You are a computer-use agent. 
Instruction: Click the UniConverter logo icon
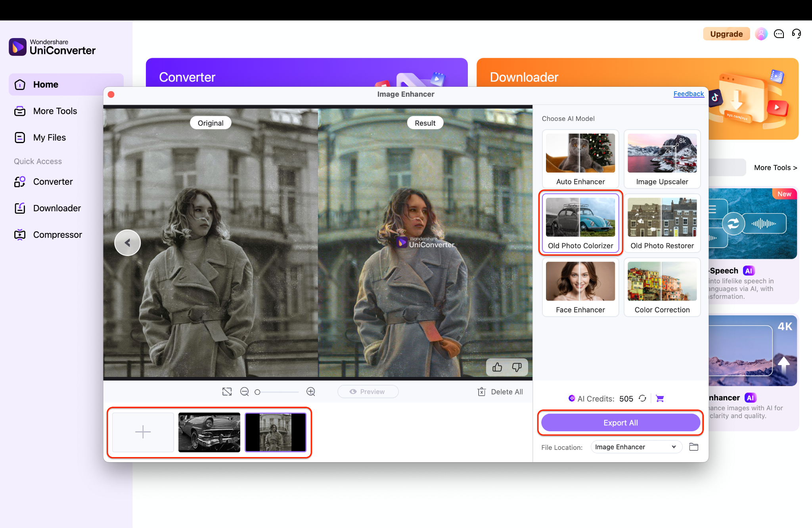pyautogui.click(x=17, y=47)
